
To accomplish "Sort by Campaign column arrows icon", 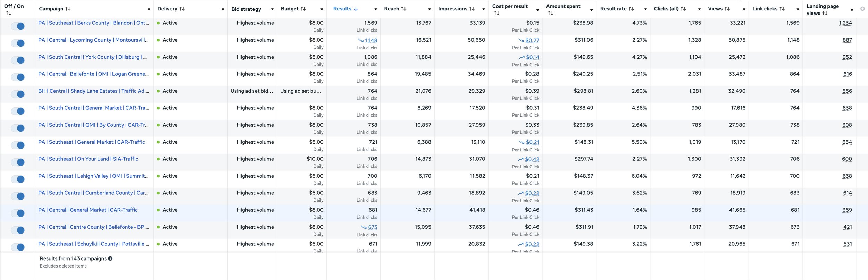I will (68, 9).
